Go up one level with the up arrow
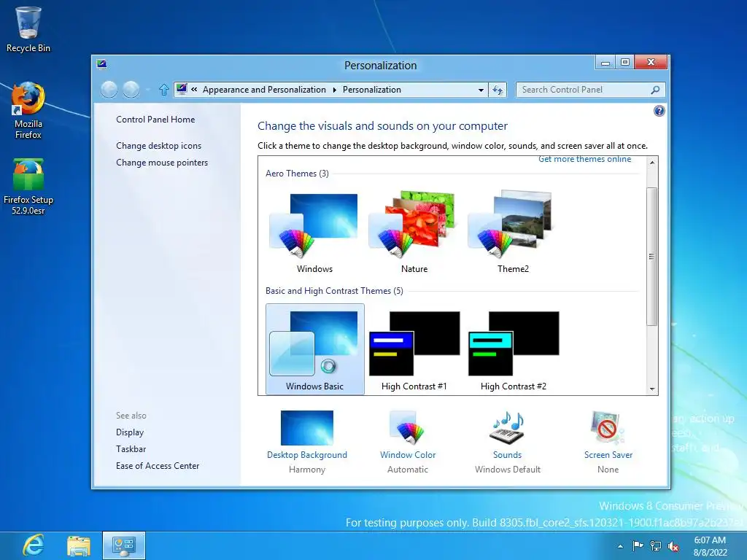 click(164, 90)
